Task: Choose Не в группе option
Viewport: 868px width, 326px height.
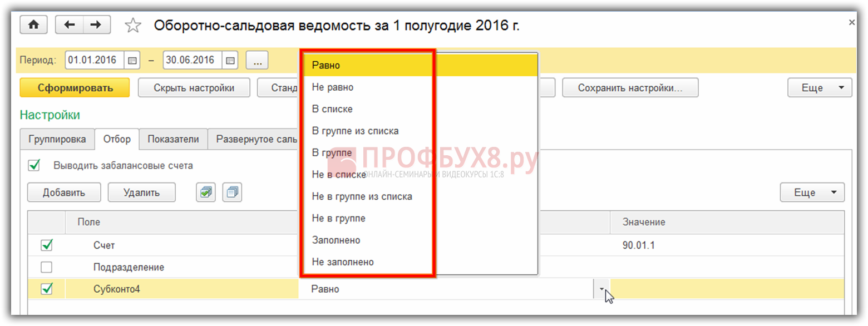Action: 421,219
